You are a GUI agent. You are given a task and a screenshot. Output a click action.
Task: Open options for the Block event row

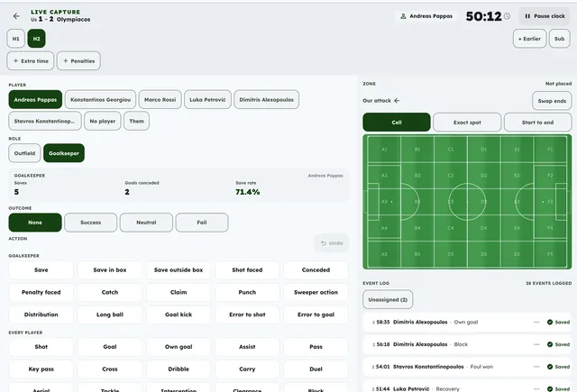[536, 344]
